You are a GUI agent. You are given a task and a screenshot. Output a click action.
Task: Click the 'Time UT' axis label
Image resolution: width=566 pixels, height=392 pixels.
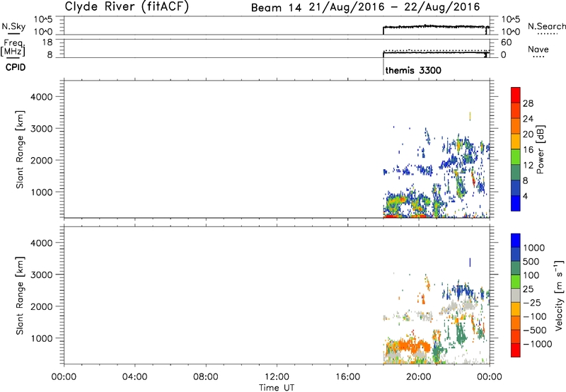[277, 388]
